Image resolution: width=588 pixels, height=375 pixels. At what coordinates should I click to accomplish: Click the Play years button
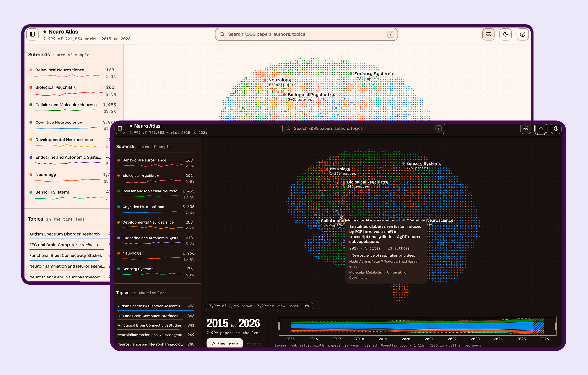click(225, 343)
